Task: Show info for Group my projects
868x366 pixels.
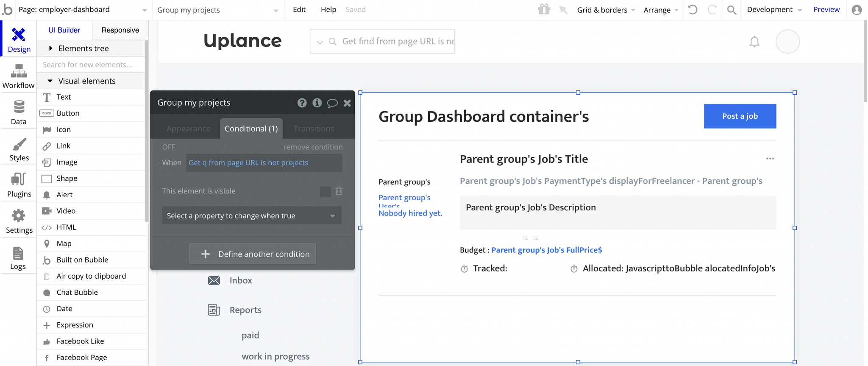Action: [x=317, y=103]
